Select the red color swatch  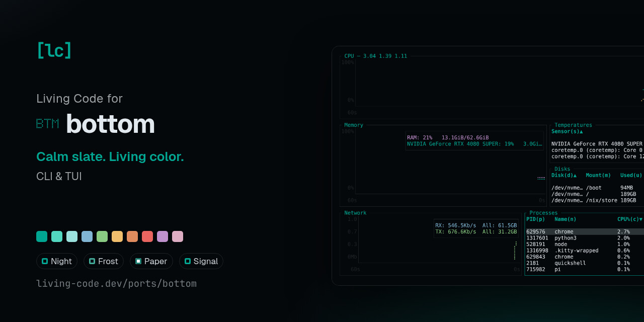click(x=147, y=236)
